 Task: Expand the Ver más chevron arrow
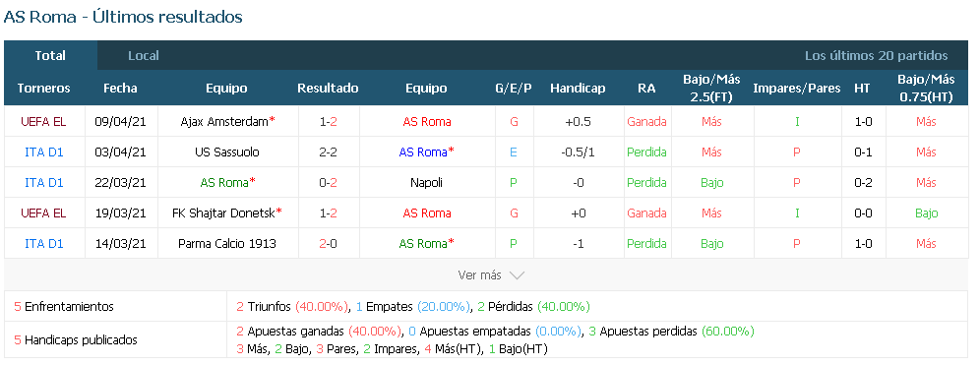517,275
